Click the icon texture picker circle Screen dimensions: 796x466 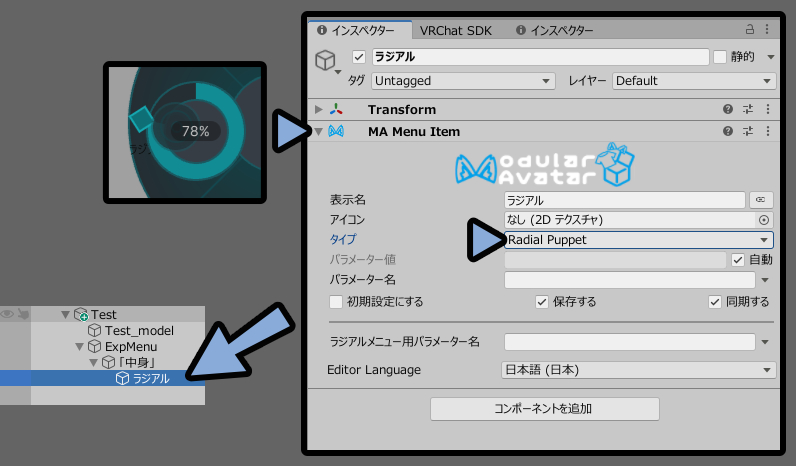(x=764, y=220)
